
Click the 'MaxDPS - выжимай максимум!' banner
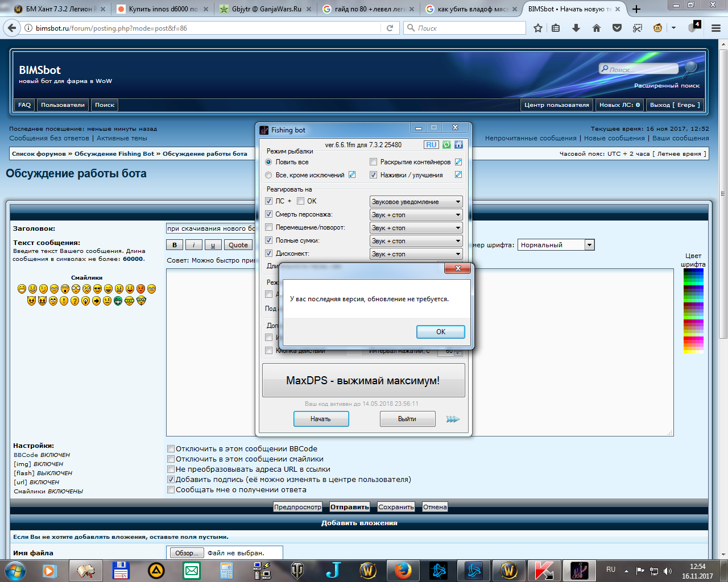point(363,380)
